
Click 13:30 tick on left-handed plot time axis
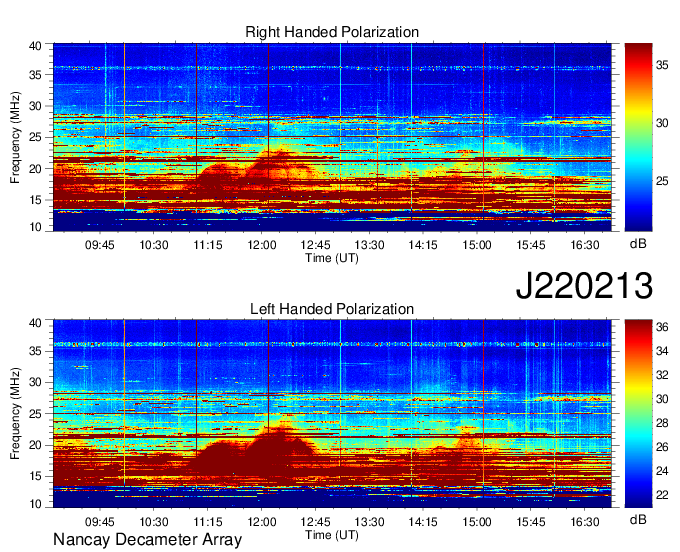[x=369, y=522]
